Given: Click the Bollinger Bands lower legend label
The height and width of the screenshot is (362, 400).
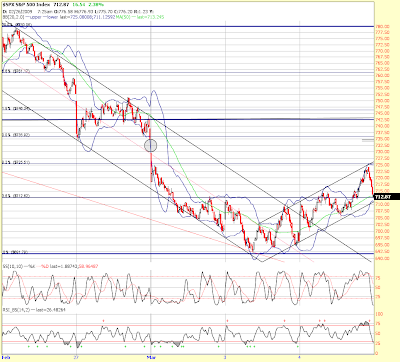Looking at the screenshot, I should [53, 17].
